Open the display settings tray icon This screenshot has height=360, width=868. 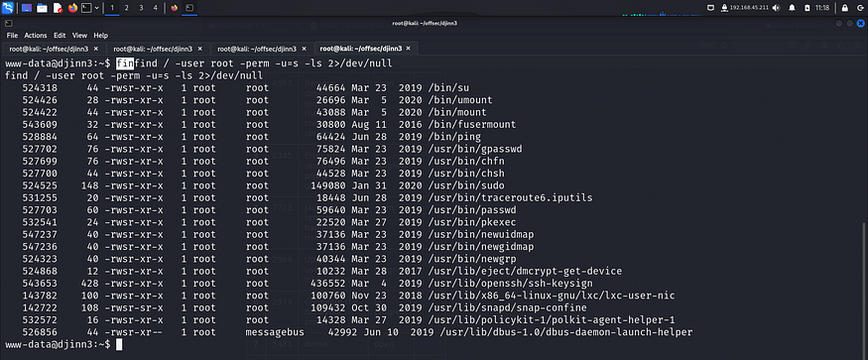pyautogui.click(x=711, y=8)
